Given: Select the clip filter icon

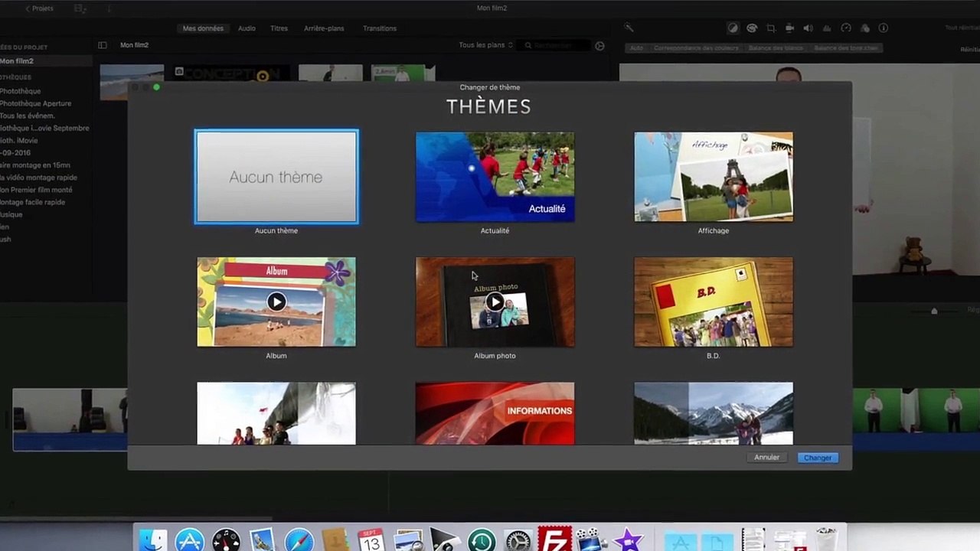Looking at the screenshot, I should (x=864, y=28).
